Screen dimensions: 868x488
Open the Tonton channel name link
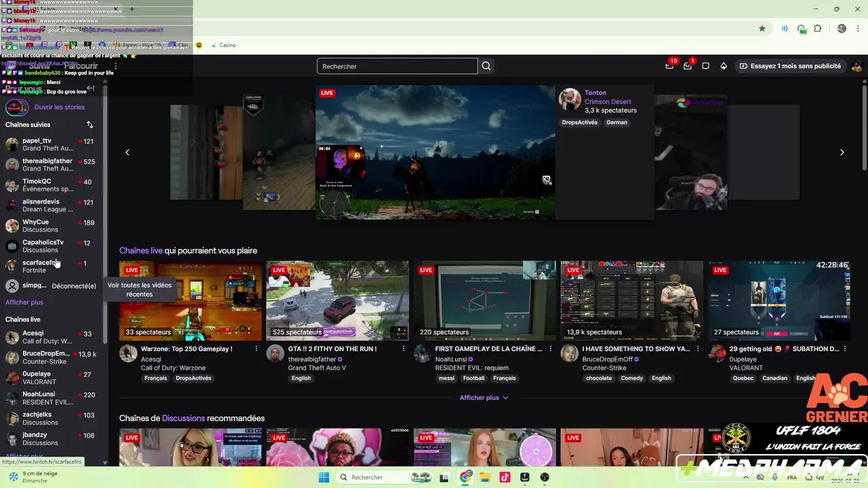pyautogui.click(x=595, y=93)
